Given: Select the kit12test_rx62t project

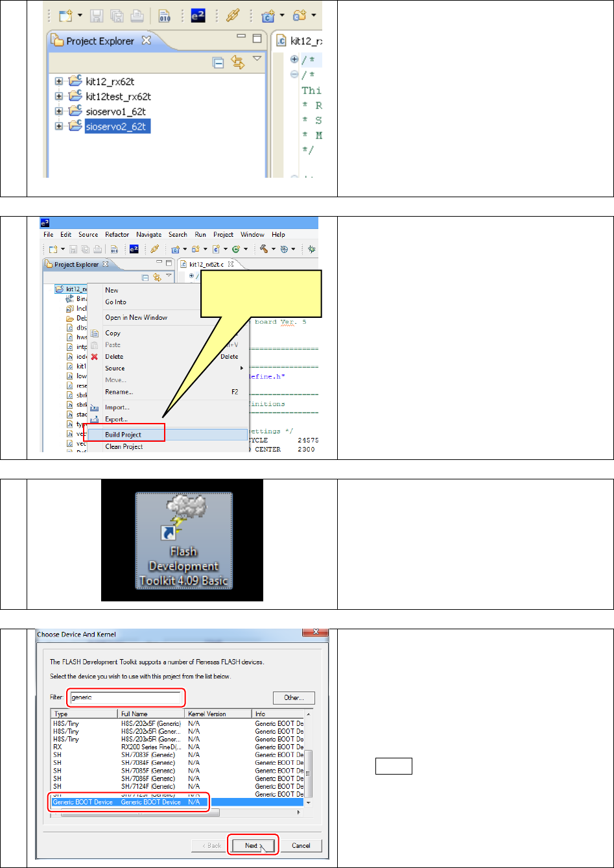Looking at the screenshot, I should pyautogui.click(x=118, y=97).
